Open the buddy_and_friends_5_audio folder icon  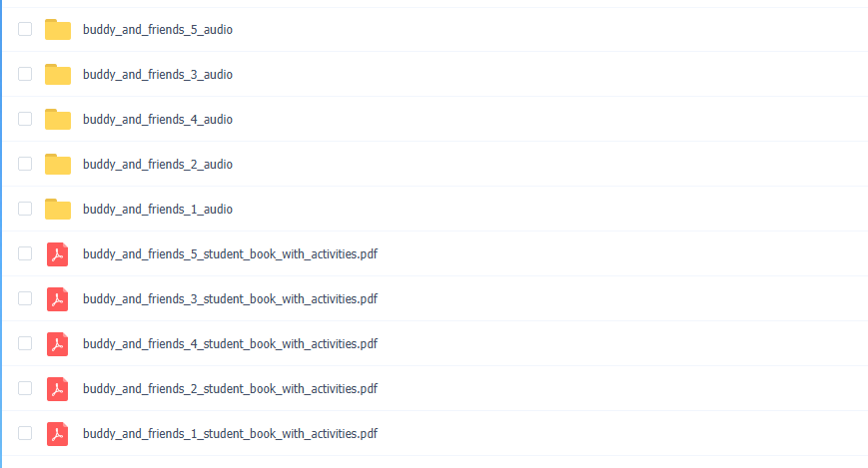58,29
